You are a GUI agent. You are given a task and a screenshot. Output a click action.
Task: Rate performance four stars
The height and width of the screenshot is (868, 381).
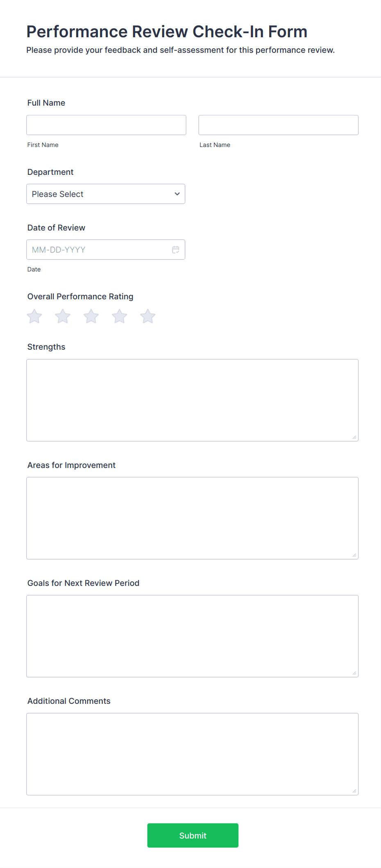[x=119, y=316]
